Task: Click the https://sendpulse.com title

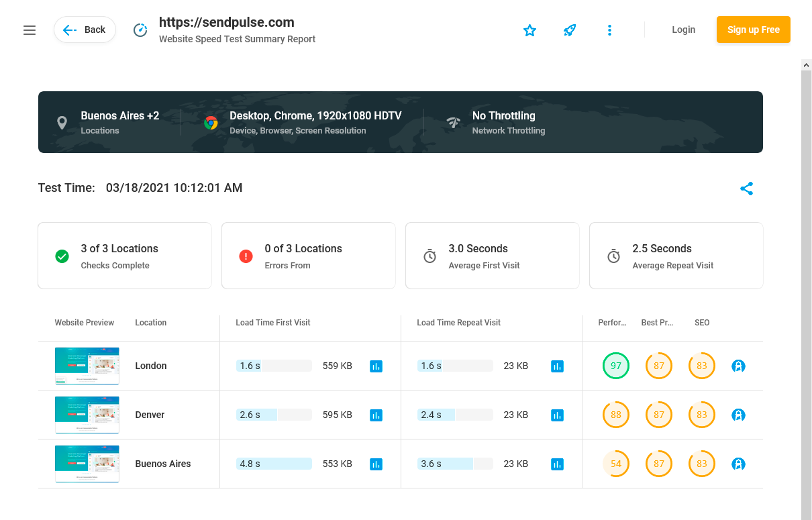Action: point(227,22)
